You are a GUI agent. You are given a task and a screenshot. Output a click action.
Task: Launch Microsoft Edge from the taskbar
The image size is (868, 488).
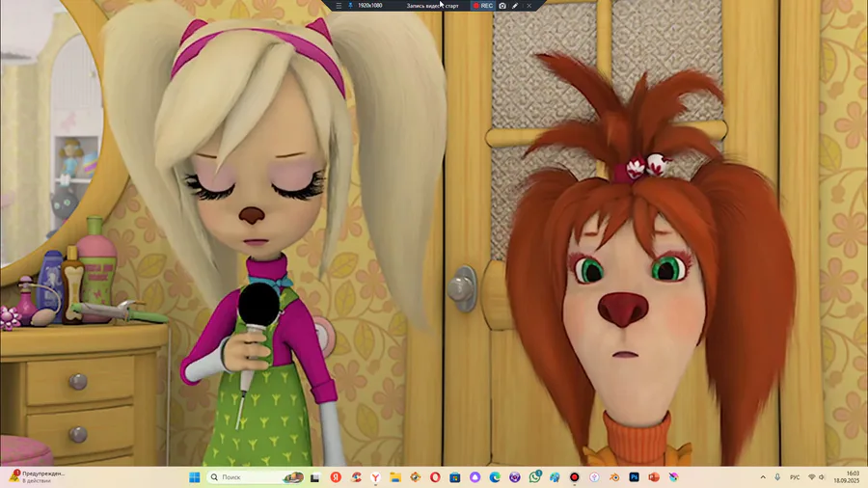(x=495, y=477)
